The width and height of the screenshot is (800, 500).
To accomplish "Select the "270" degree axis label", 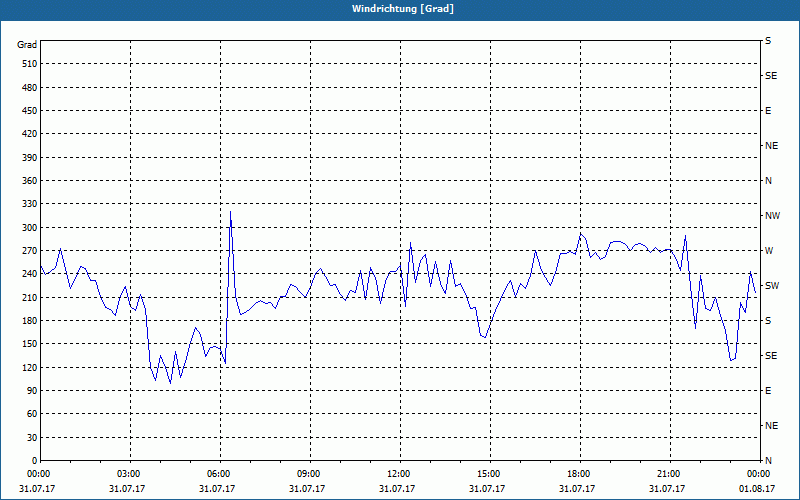I will coord(30,251).
